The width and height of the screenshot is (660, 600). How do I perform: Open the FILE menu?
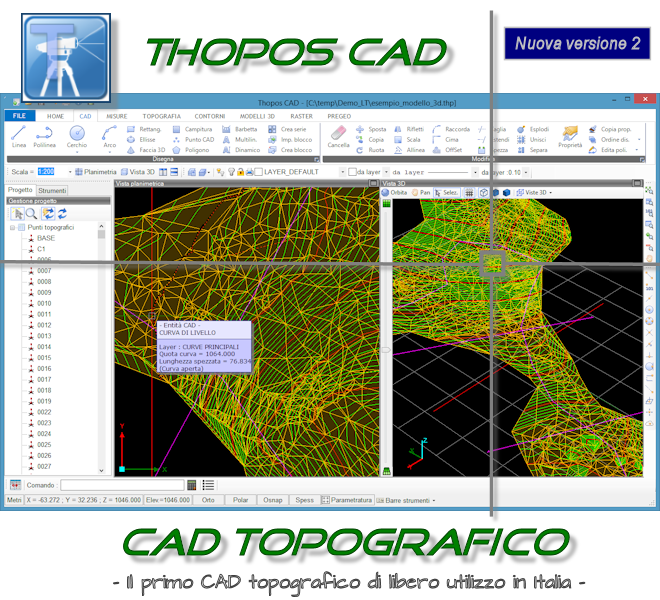click(19, 116)
